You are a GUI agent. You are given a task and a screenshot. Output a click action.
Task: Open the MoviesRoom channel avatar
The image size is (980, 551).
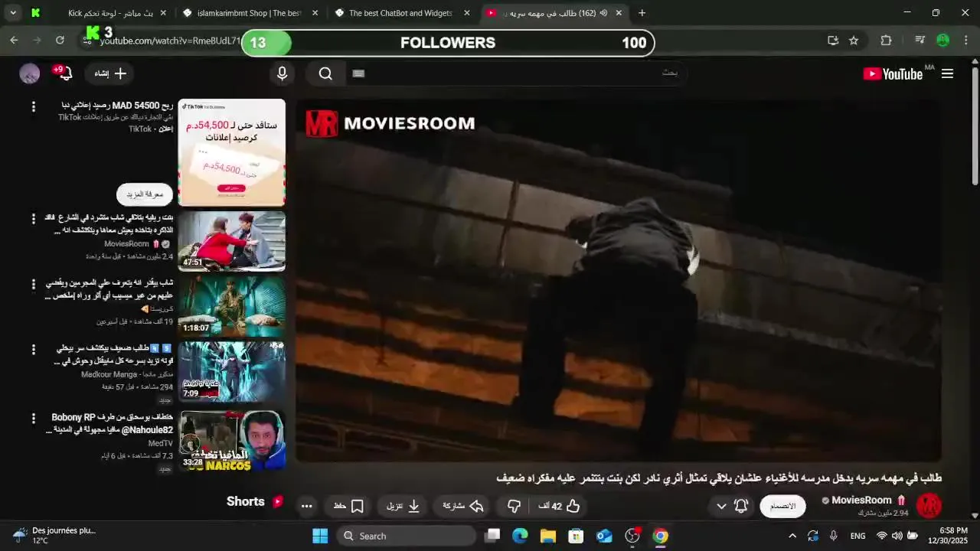click(x=929, y=505)
